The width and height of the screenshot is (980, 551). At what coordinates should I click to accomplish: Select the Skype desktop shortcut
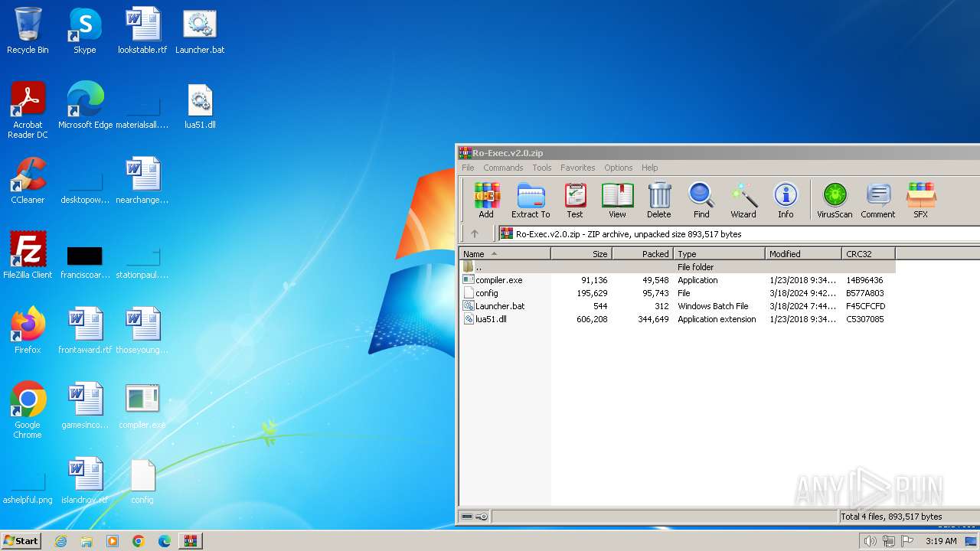85,31
